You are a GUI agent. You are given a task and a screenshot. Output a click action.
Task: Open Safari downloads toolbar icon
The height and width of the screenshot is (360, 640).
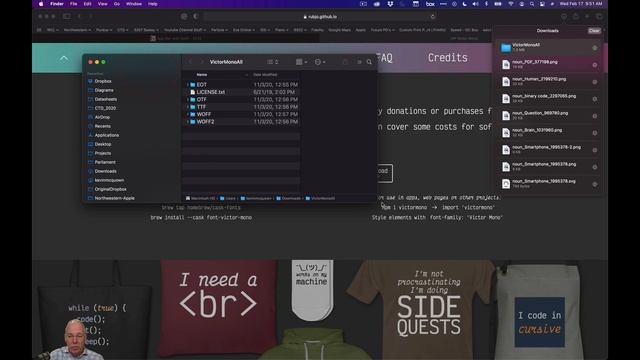click(564, 17)
